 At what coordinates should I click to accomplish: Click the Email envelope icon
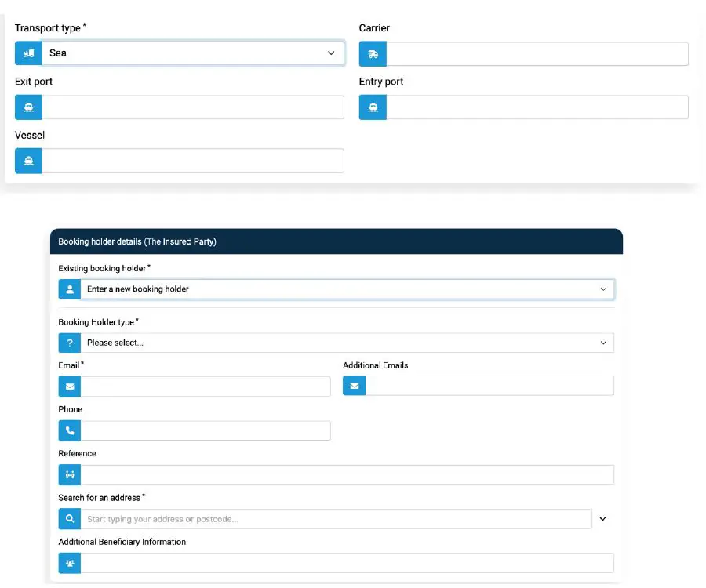click(x=70, y=386)
